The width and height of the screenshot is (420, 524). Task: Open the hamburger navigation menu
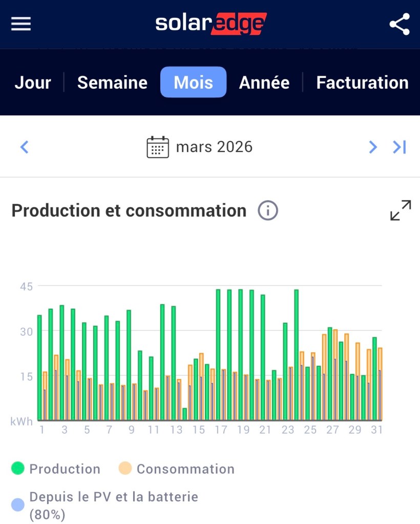pyautogui.click(x=21, y=24)
